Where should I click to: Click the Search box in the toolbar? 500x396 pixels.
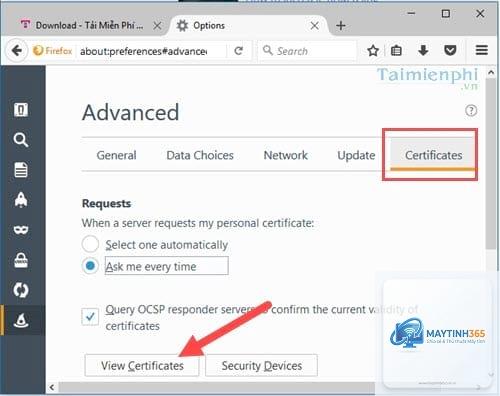point(308,51)
